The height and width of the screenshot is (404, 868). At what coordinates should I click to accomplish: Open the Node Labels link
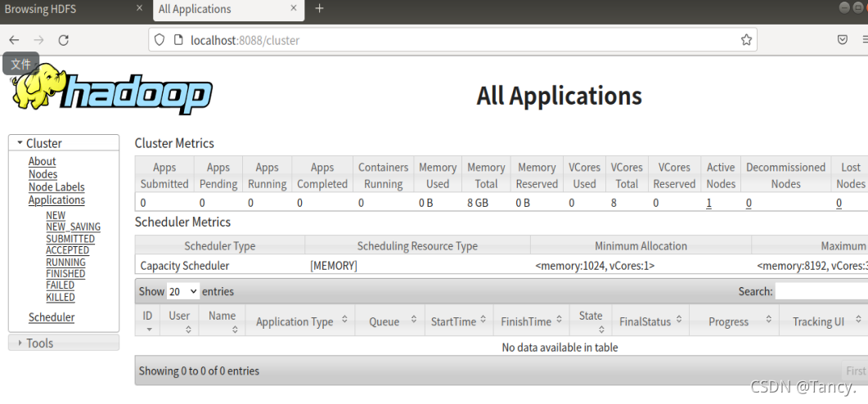pyautogui.click(x=56, y=187)
